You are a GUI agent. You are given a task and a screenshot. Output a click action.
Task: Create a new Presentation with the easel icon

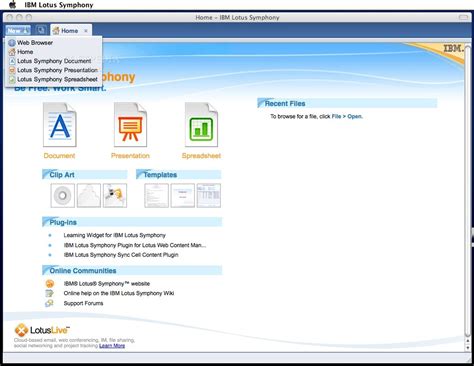tap(130, 125)
